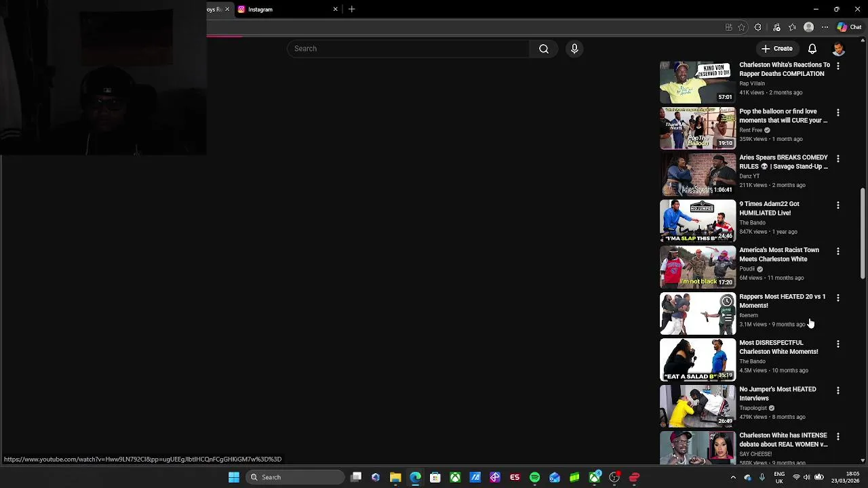This screenshot has height=488, width=868.
Task: Click Rap Villain channel name
Action: [752, 83]
